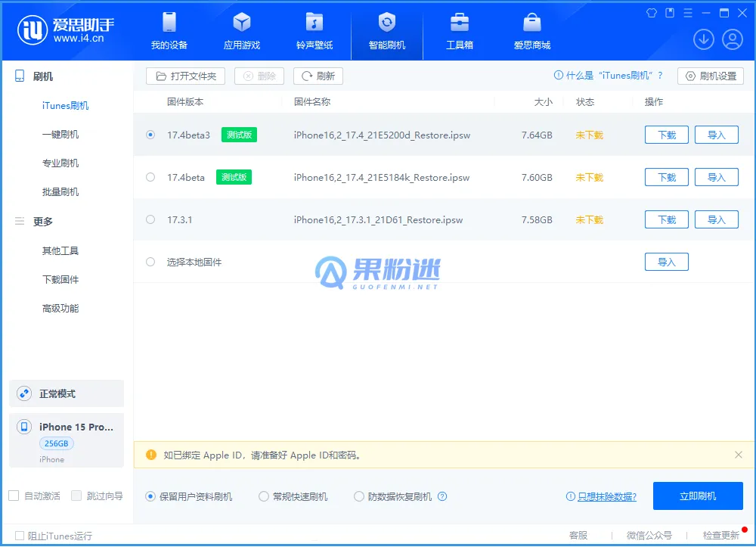
Task: Select the iPhone 15 Pro device card
Action: pyautogui.click(x=67, y=440)
